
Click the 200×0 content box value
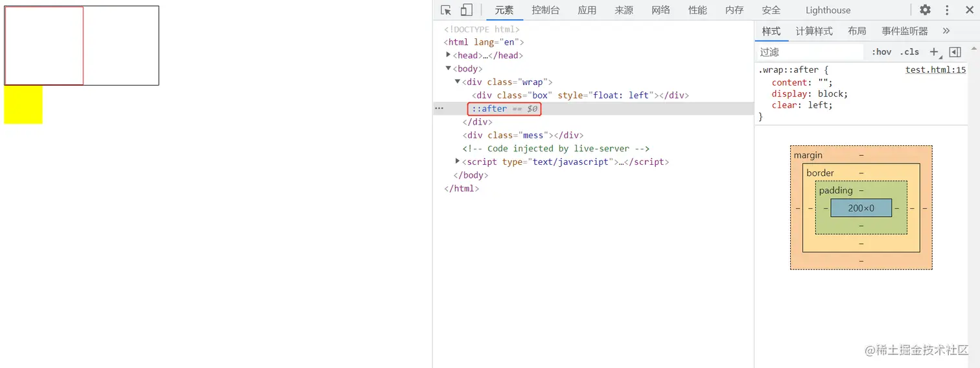pyautogui.click(x=861, y=208)
